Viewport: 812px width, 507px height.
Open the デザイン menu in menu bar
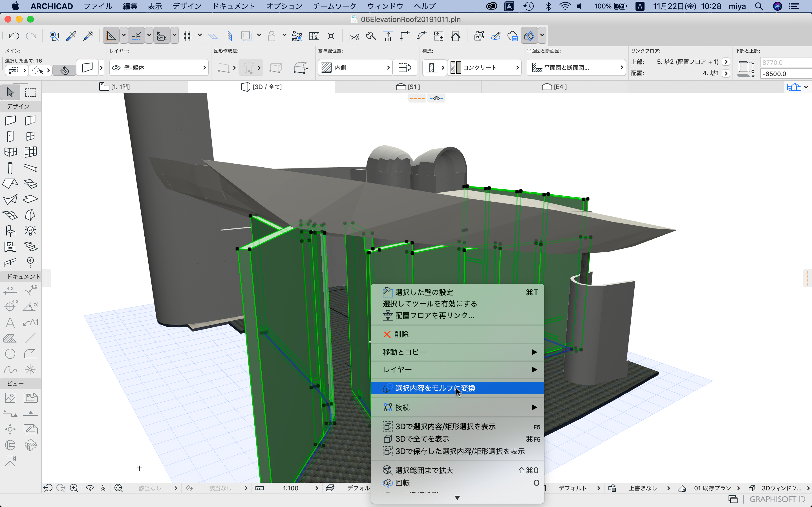coord(187,6)
